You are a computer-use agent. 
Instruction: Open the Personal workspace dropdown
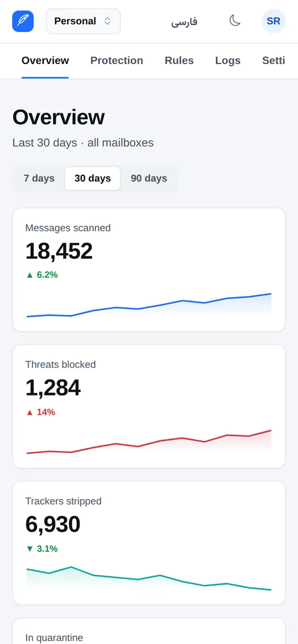point(84,21)
